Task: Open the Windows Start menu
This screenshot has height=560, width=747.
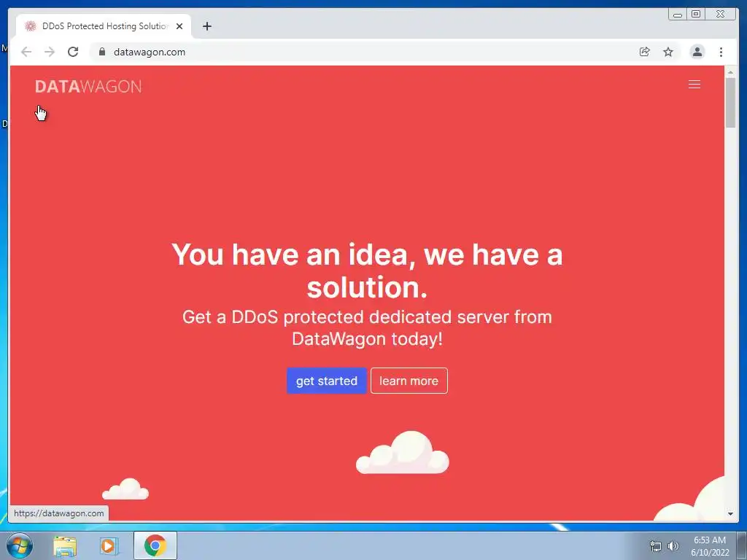Action: click(20, 545)
